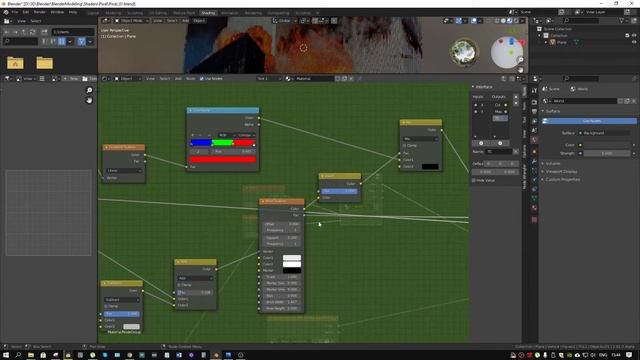Open the Window menu
640x360 pixels.
pyautogui.click(x=57, y=12)
